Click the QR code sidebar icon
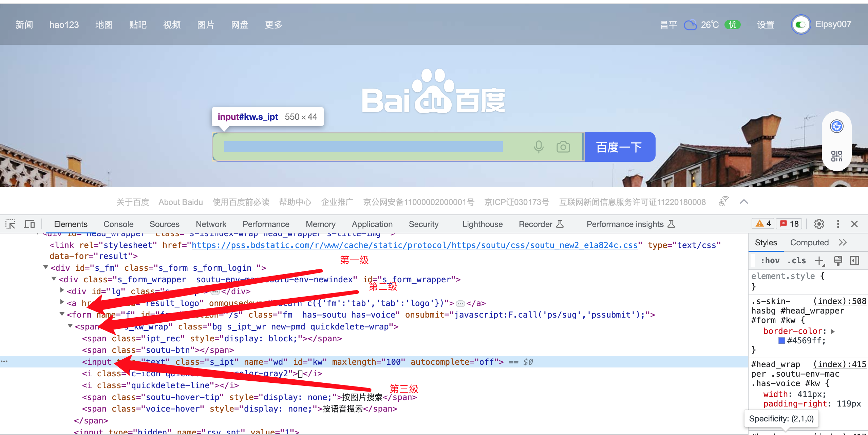 click(836, 156)
